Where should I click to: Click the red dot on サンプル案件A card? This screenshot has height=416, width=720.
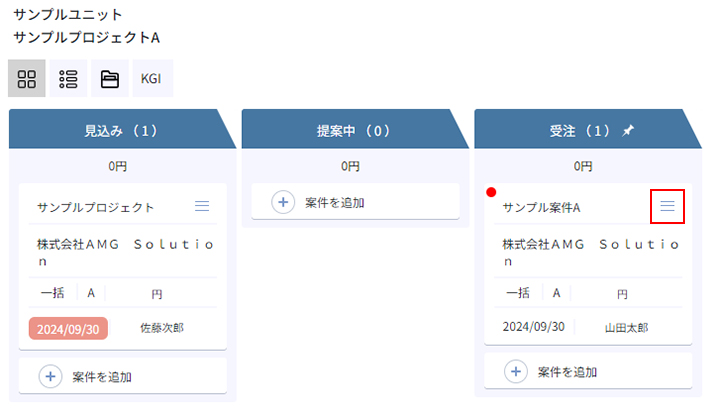coord(491,192)
